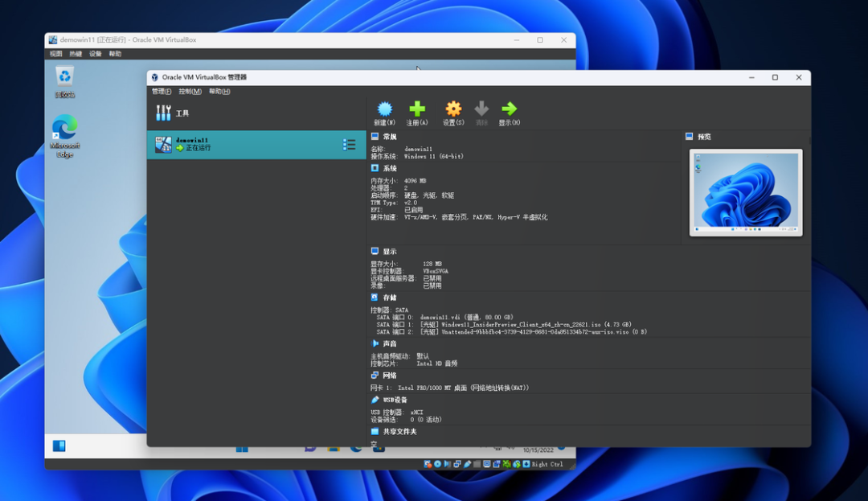Viewport: 868px width, 501px height.
Task: Click the 显示 section screen icon
Action: tap(375, 252)
